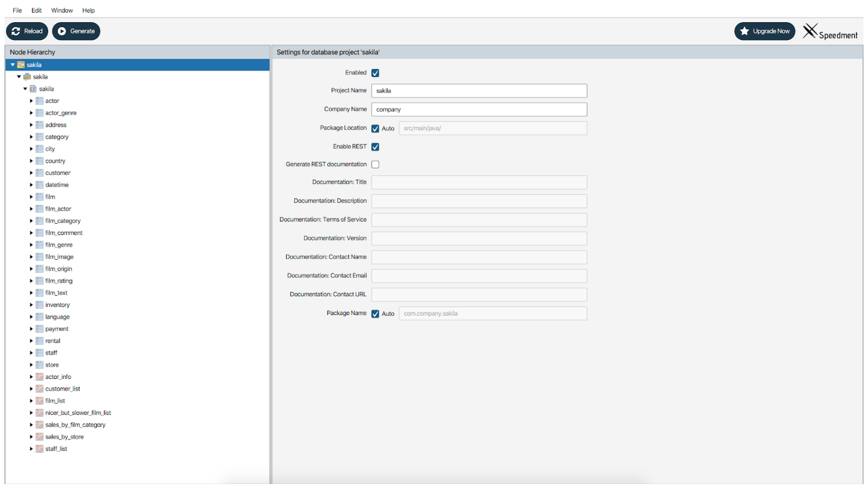Viewport: 868px width, 492px height.
Task: Open the Window menu
Action: coord(62,10)
